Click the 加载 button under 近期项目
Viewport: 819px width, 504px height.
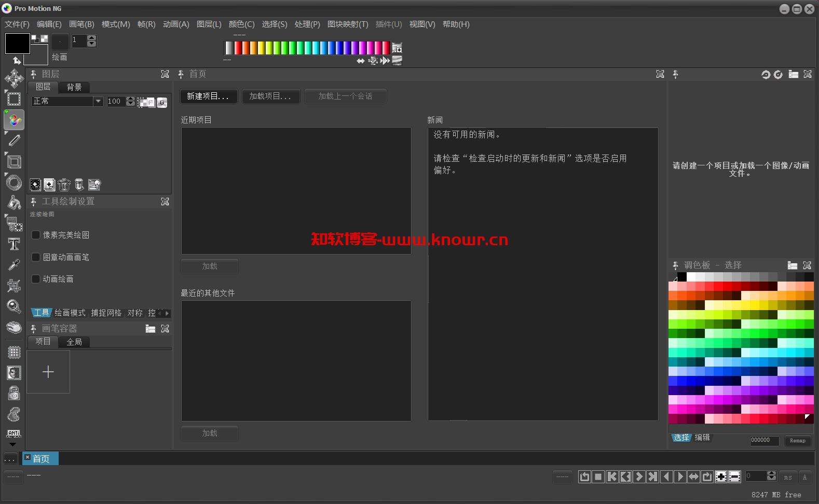point(210,266)
